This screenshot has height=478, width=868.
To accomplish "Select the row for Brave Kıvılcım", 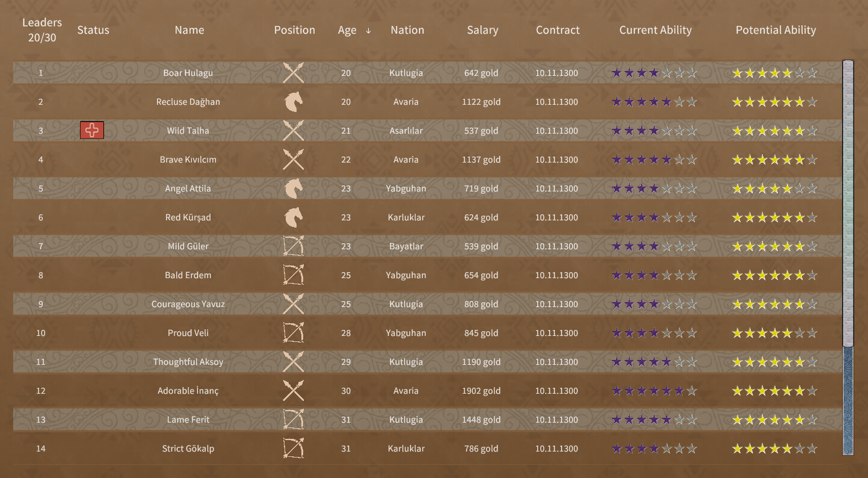I will 188,160.
